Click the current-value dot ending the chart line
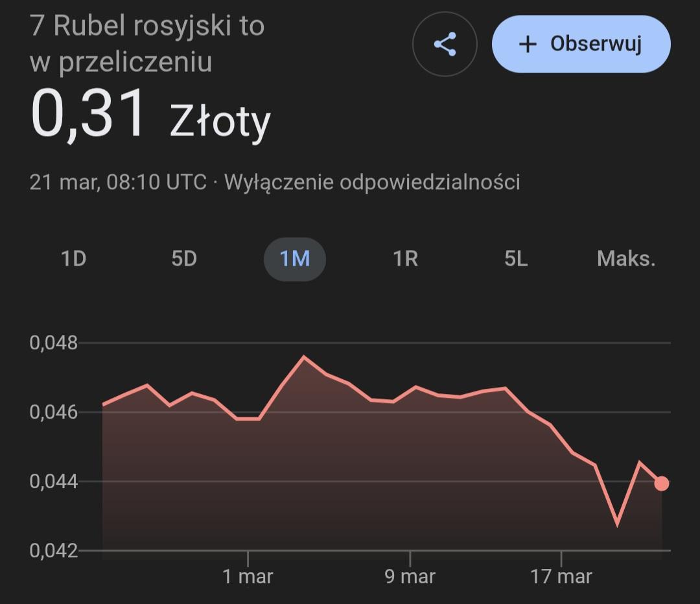 coord(661,483)
